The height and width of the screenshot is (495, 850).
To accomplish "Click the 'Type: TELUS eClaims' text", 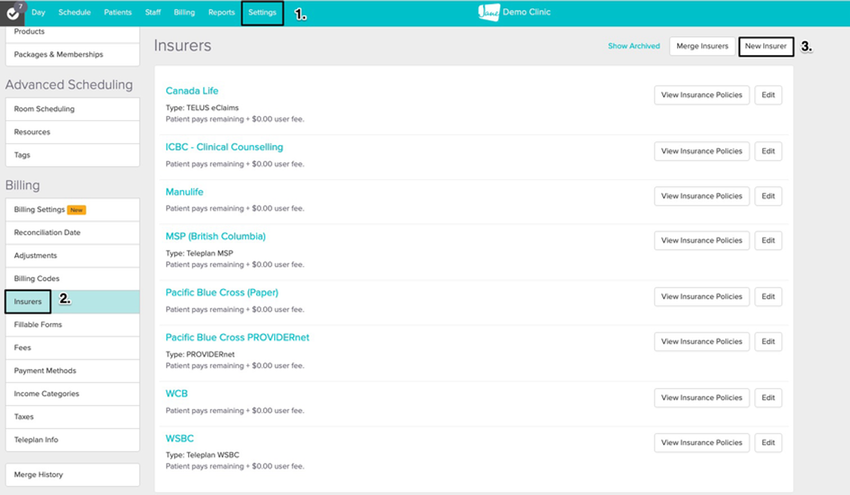I will pyautogui.click(x=202, y=108).
